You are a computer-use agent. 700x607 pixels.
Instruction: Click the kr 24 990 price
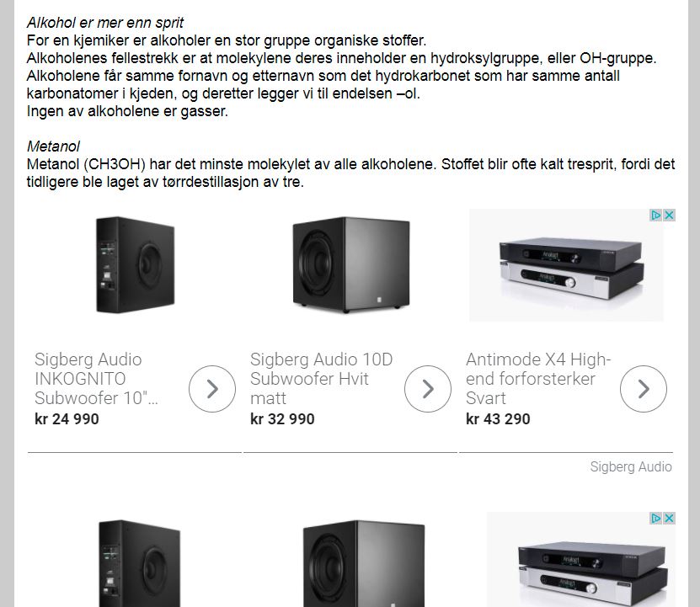click(x=67, y=418)
